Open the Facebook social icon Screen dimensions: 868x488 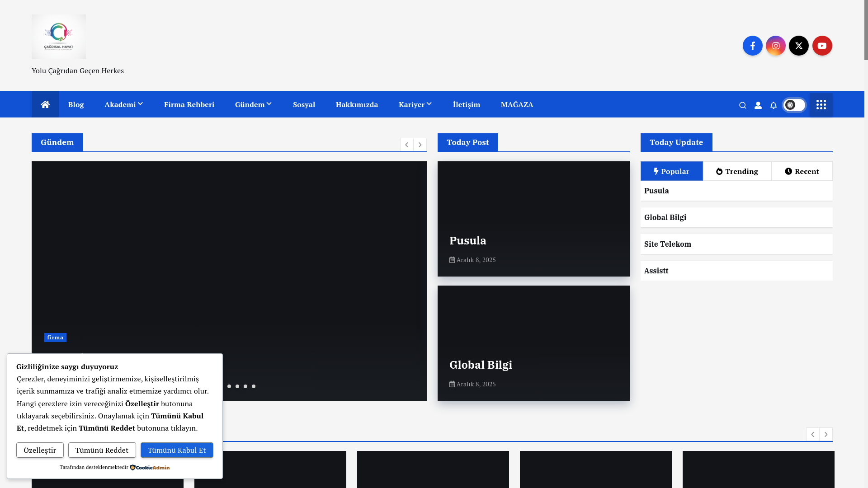752,46
